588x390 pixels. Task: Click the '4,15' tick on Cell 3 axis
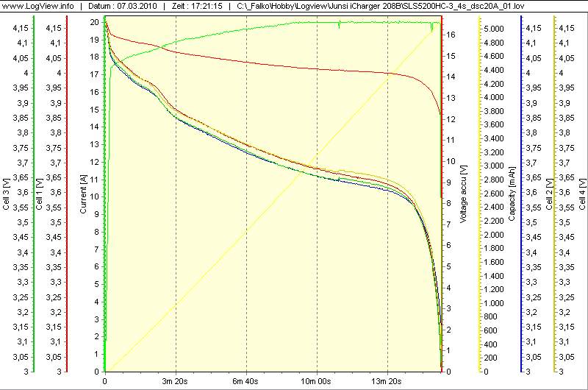[x=21, y=28]
